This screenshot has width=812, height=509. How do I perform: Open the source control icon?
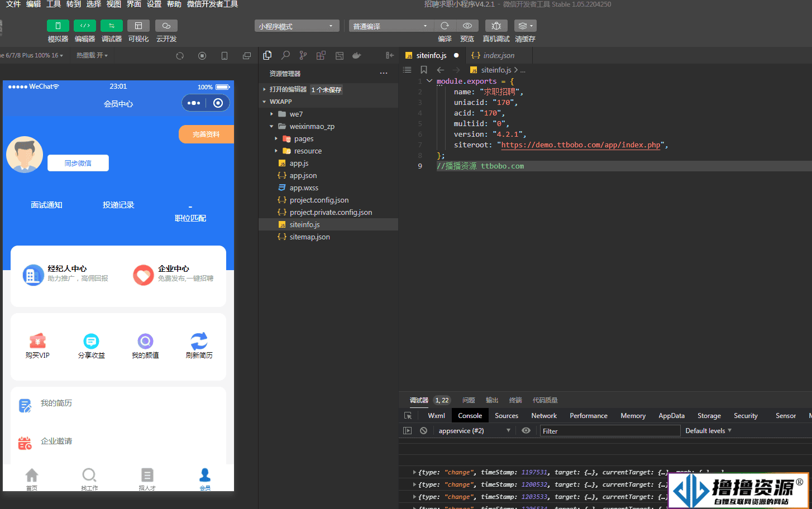[303, 55]
